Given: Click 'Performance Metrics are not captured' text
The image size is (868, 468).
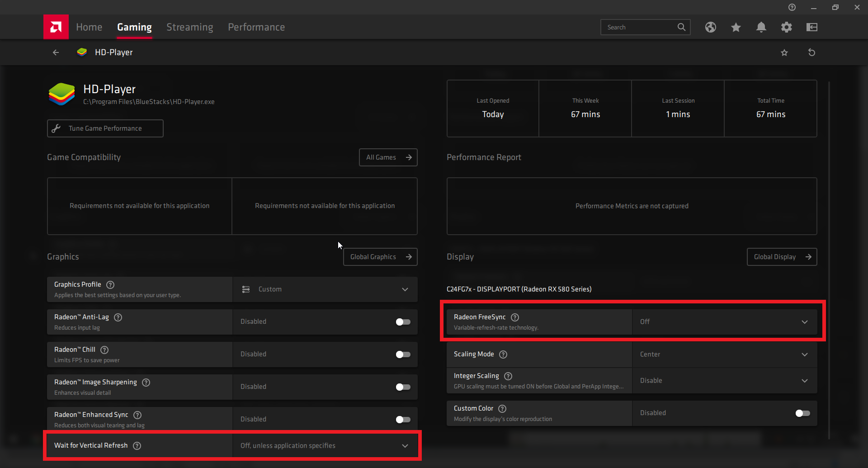Looking at the screenshot, I should pos(632,206).
